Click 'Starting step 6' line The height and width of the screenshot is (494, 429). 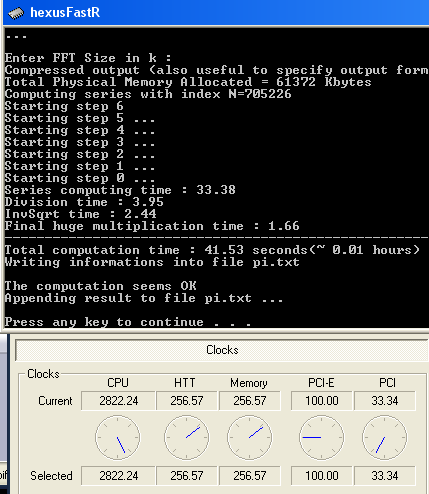pos(64,106)
